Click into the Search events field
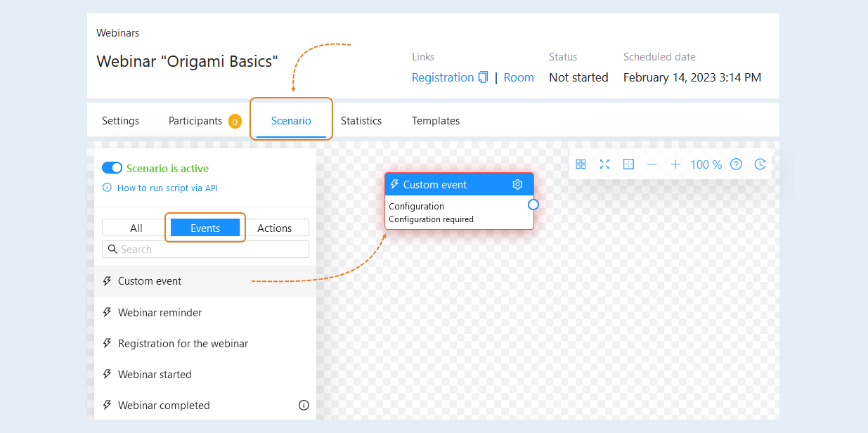 click(x=205, y=249)
